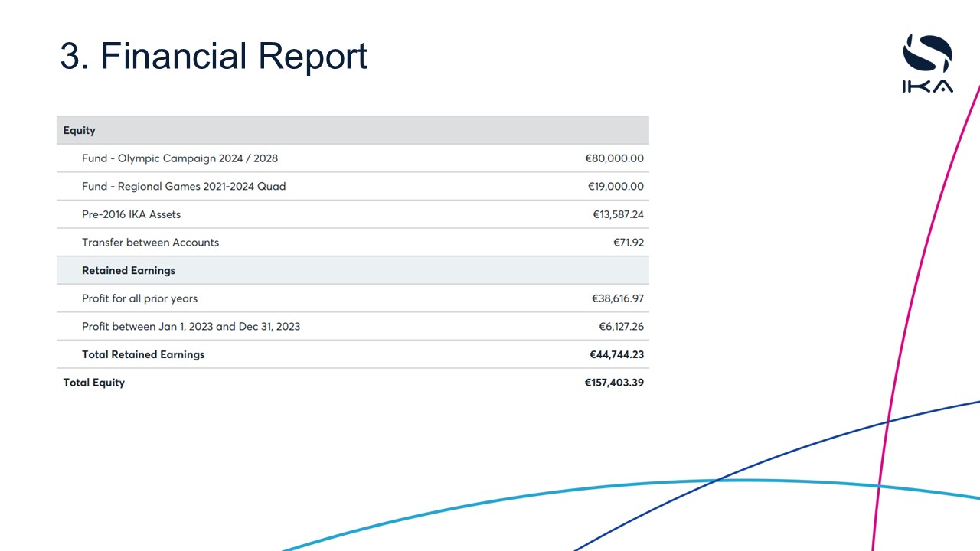Viewport: 980px width, 551px height.
Task: Click the €71.92 value
Action: point(628,243)
